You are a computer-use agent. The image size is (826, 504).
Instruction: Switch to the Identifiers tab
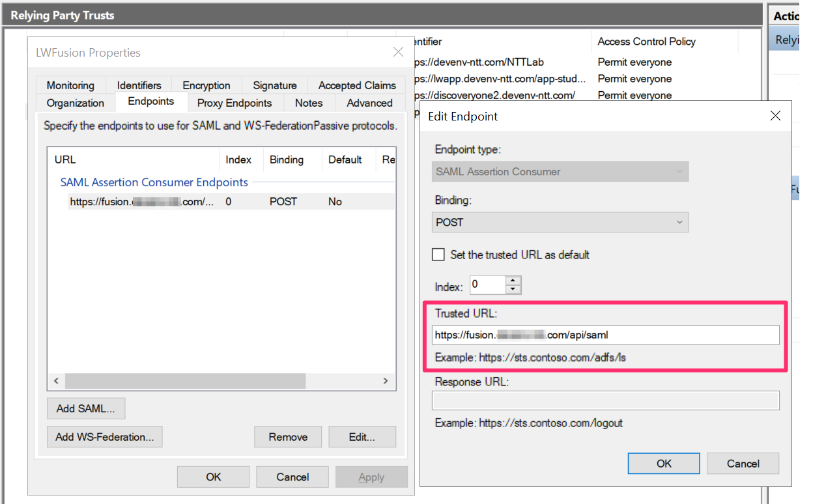point(139,85)
